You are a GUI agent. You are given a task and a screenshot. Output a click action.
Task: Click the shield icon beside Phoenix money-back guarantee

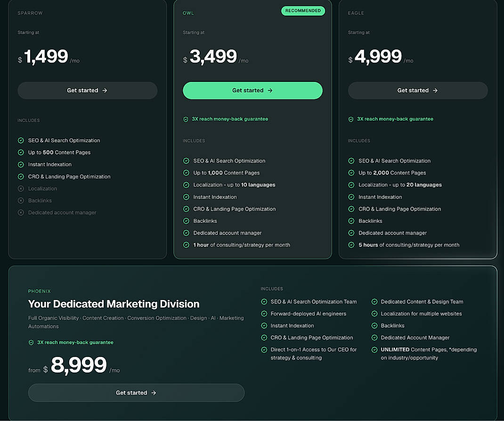point(31,342)
